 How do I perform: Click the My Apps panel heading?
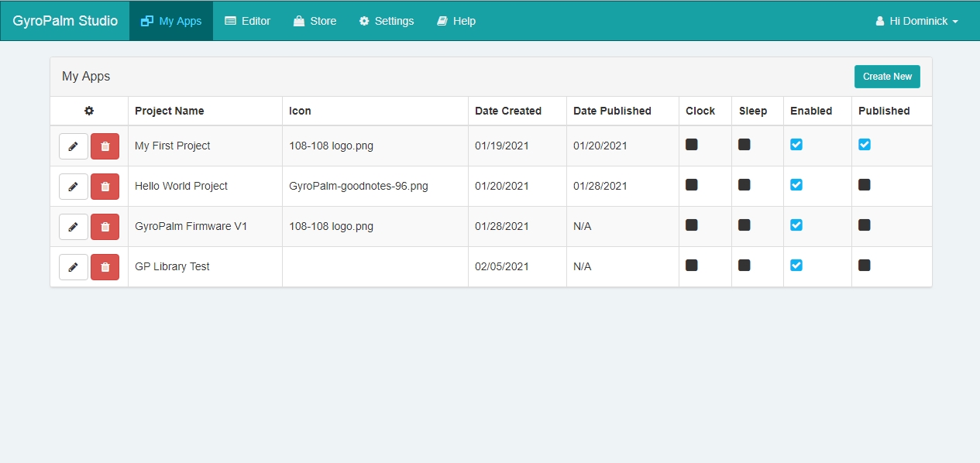(86, 77)
